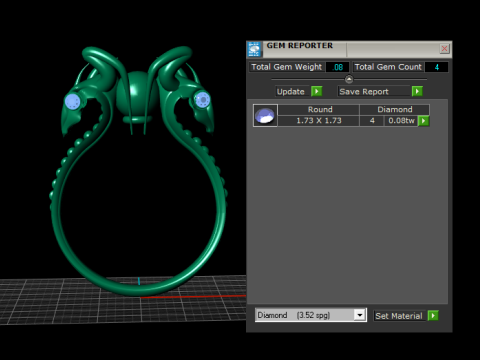Viewport: 480px width, 360px height.
Task: Select the blue gem on the ring's right side
Action: coord(202,100)
